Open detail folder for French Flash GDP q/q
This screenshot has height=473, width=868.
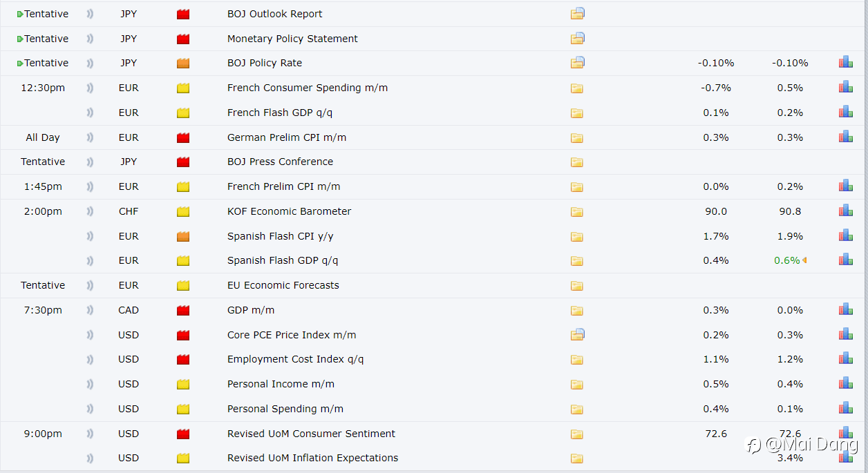[x=577, y=113]
